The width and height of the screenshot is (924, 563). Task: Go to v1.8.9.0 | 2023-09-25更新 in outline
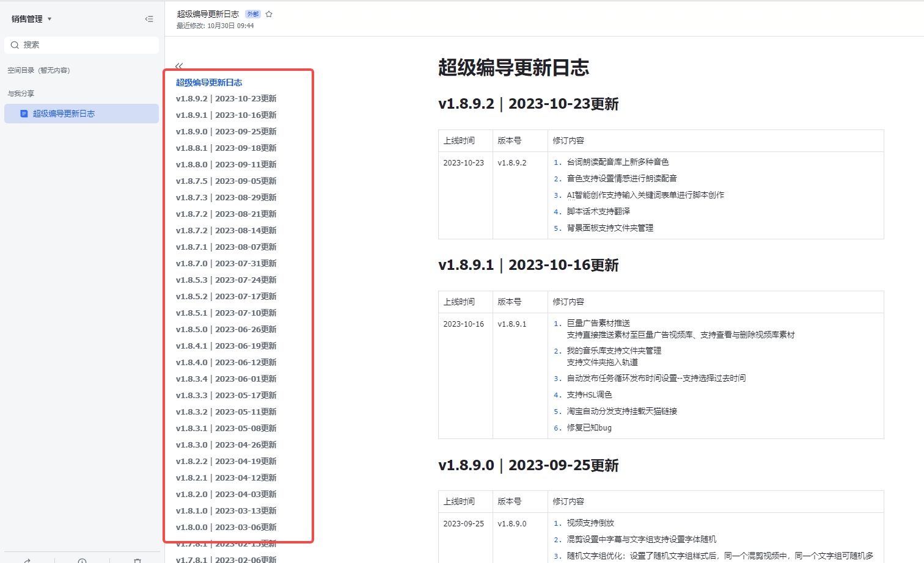pos(226,131)
